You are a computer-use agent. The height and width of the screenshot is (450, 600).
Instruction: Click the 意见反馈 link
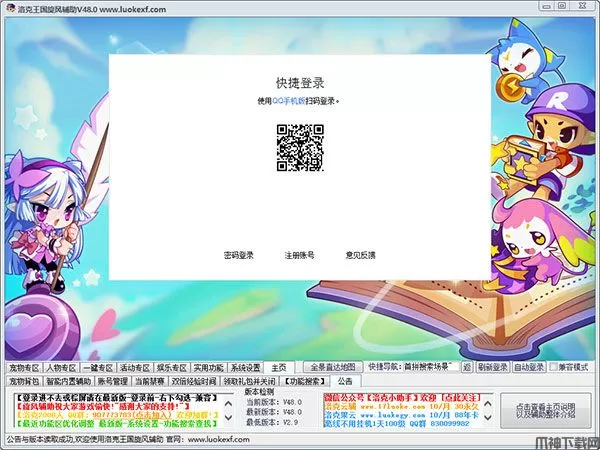tap(360, 255)
